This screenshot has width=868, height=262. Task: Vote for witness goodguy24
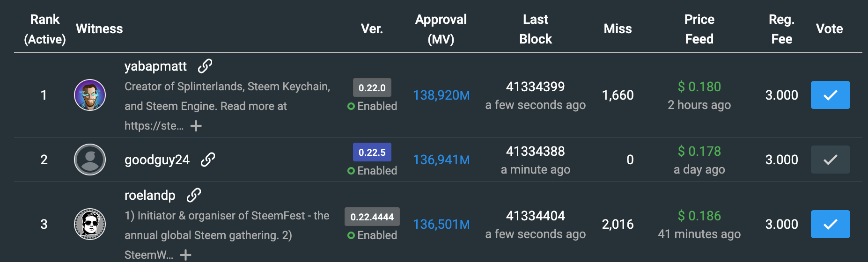coord(830,160)
